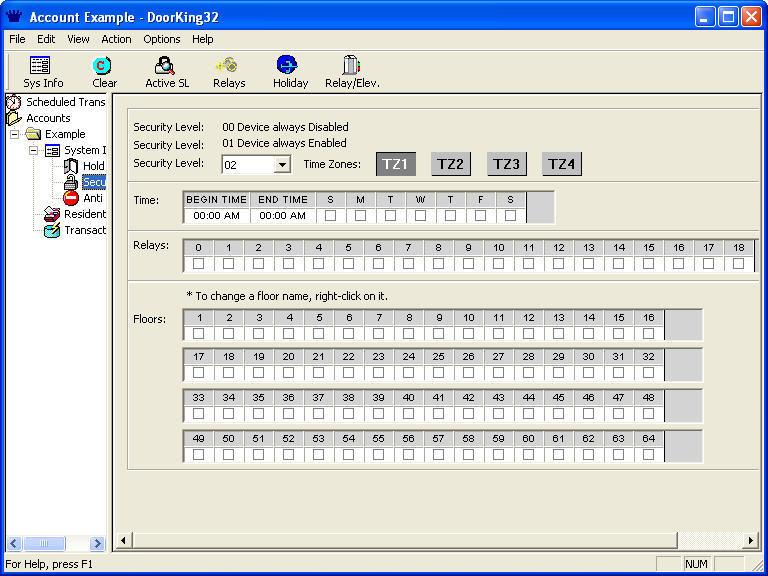768x576 pixels.
Task: Click the DoorKing32 crown title bar icon
Action: [15, 17]
